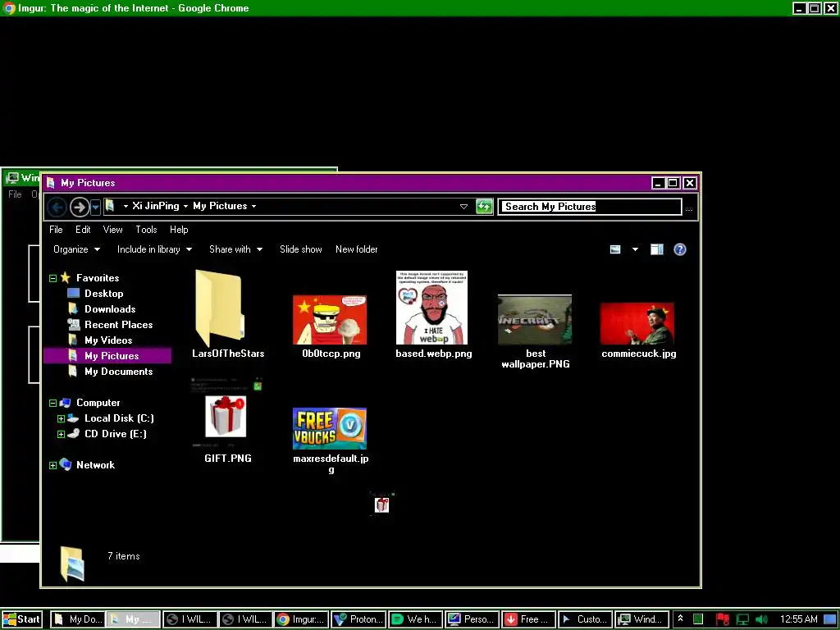
Task: Open File menu in background Win window
Action: pos(15,194)
